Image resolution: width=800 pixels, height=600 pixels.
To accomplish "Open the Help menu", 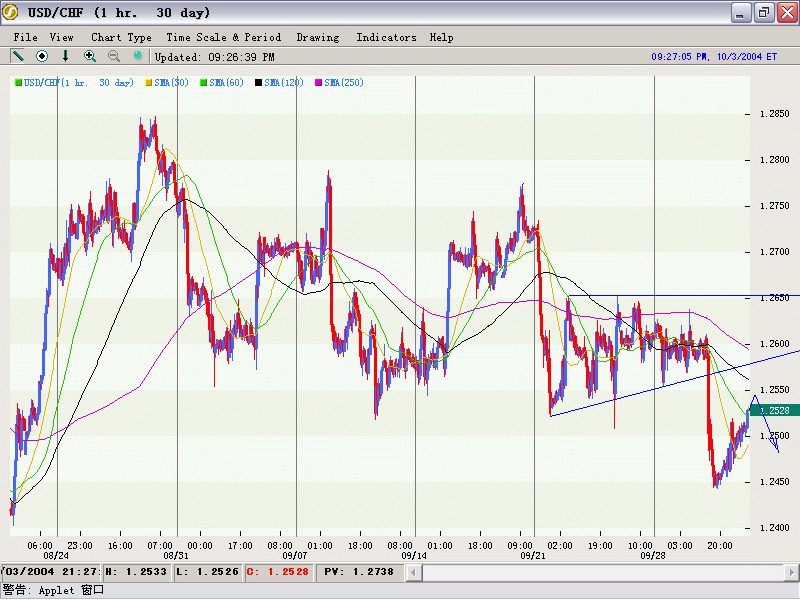I will tap(441, 37).
